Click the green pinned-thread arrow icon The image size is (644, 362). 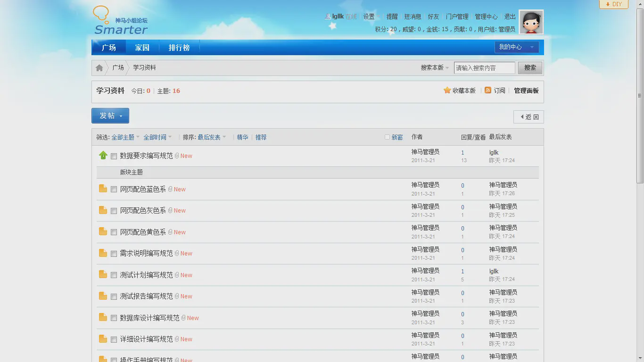[103, 156]
